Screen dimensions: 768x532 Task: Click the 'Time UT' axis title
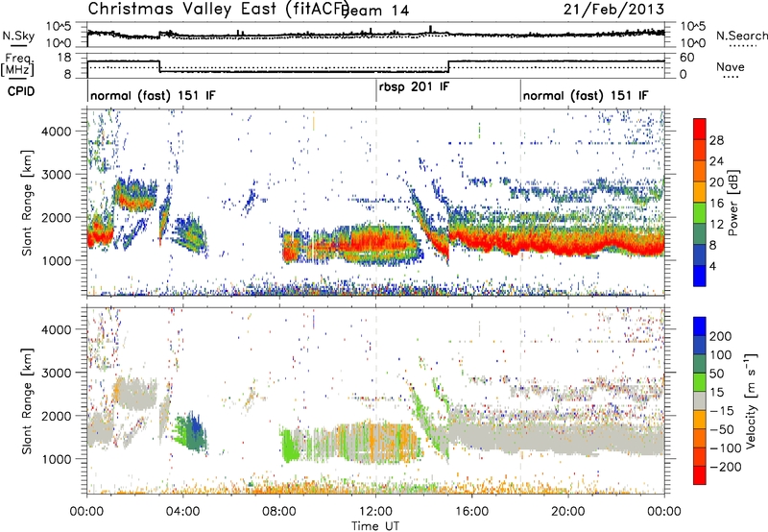point(375,526)
